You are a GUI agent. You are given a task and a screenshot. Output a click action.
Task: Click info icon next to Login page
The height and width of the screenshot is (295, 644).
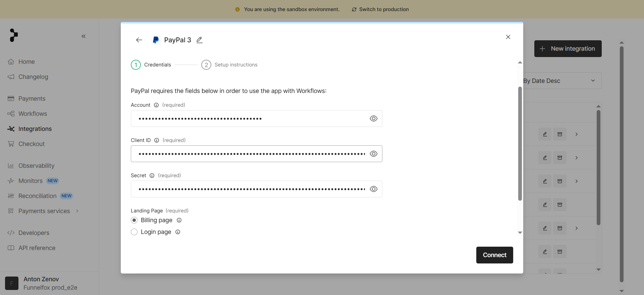click(x=178, y=232)
